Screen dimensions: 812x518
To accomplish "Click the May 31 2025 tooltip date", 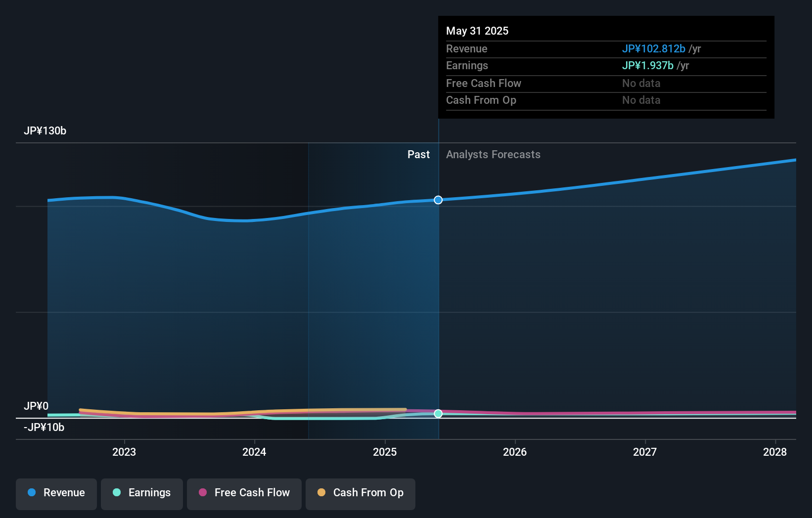I will [x=477, y=31].
